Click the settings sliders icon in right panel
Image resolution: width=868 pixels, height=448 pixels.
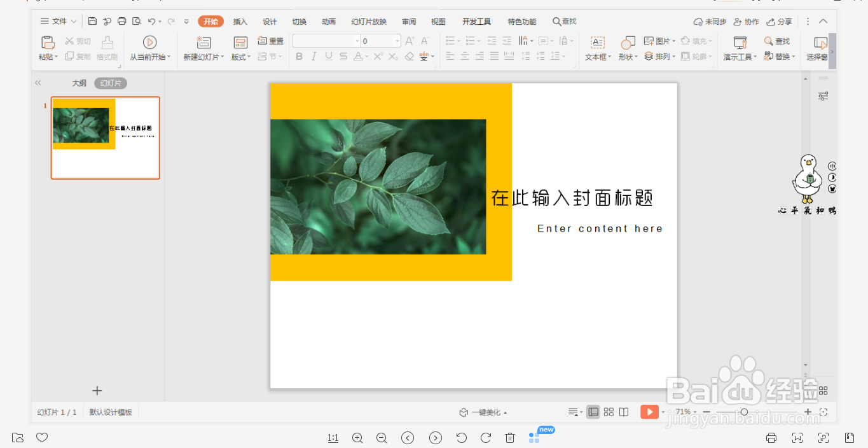(823, 96)
